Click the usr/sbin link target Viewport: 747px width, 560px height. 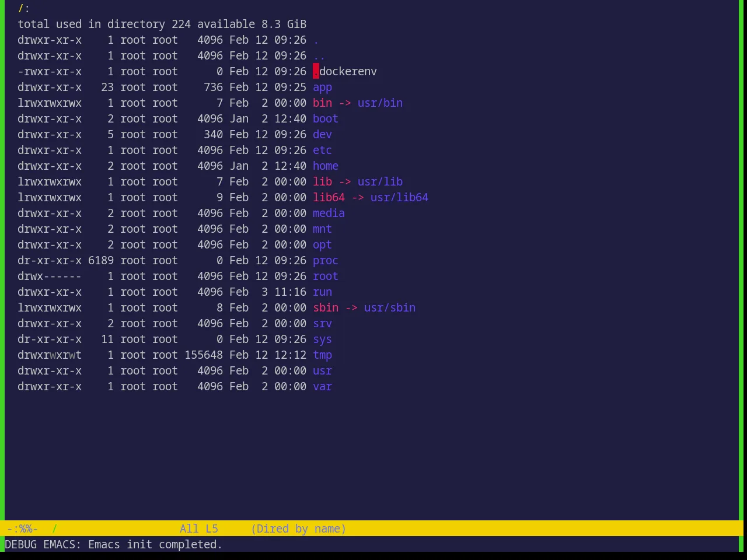pos(390,308)
